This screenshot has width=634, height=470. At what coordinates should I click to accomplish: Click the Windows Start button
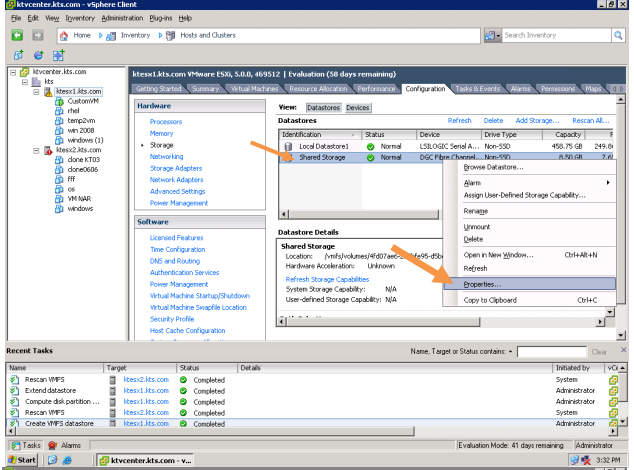[x=22, y=460]
